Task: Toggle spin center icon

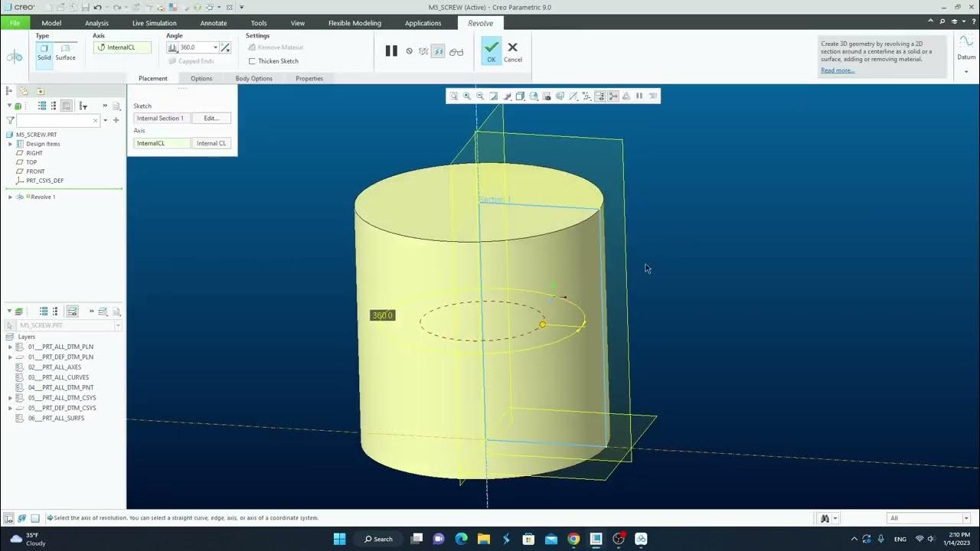Action: (x=613, y=96)
